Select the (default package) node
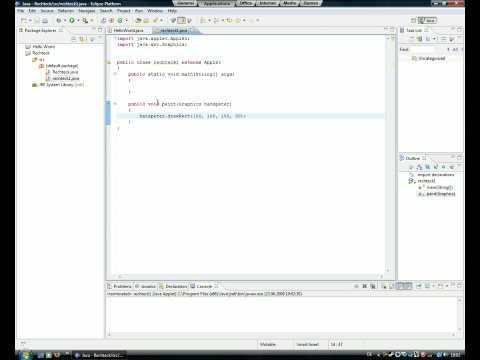Screen dimensions: 480x360 (x=59, y=66)
